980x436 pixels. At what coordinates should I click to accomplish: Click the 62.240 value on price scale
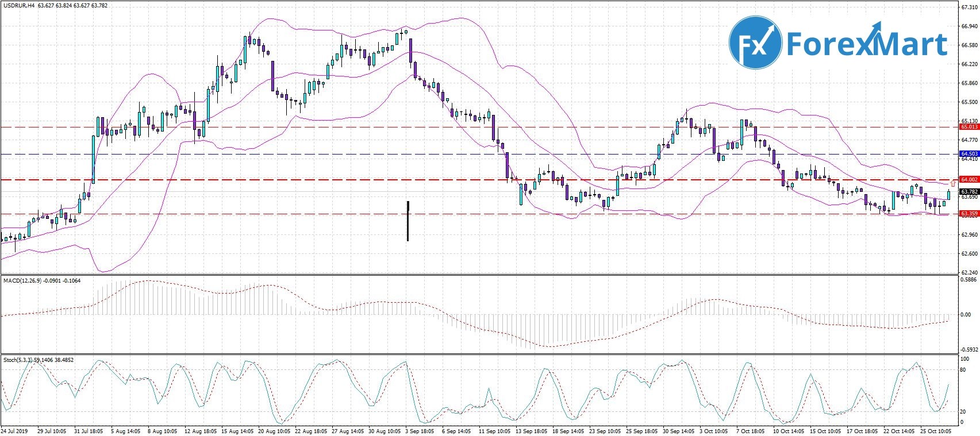[x=969, y=272]
